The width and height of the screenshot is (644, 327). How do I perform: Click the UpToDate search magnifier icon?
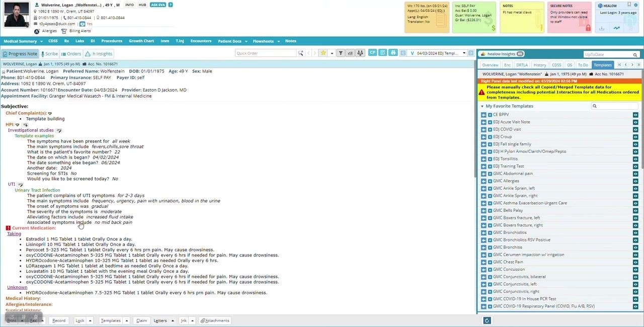pos(635,55)
